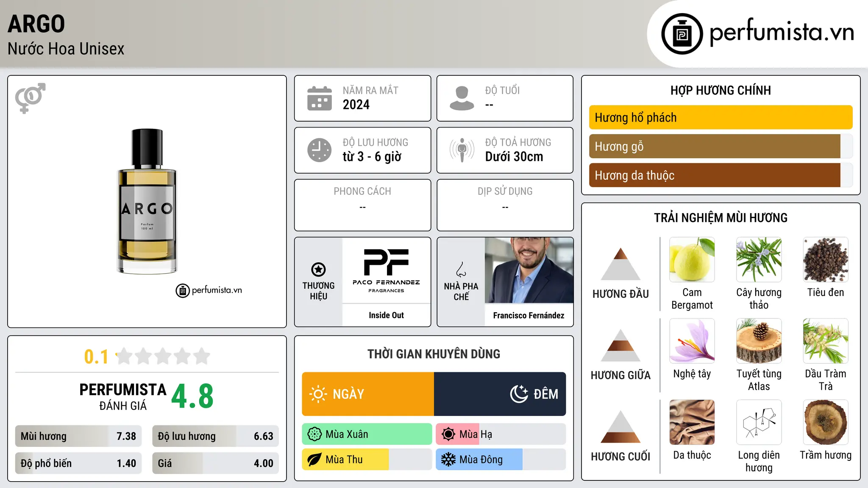Open the Nghệ tây note image
868x488 pixels.
(692, 341)
